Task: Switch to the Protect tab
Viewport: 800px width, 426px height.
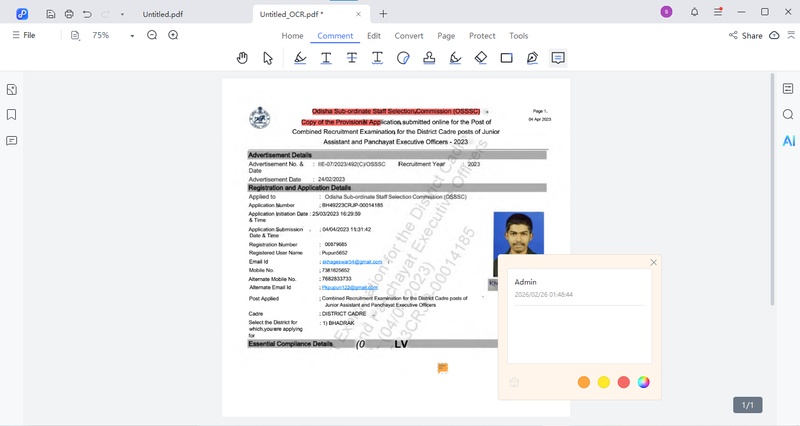Action: (x=482, y=36)
